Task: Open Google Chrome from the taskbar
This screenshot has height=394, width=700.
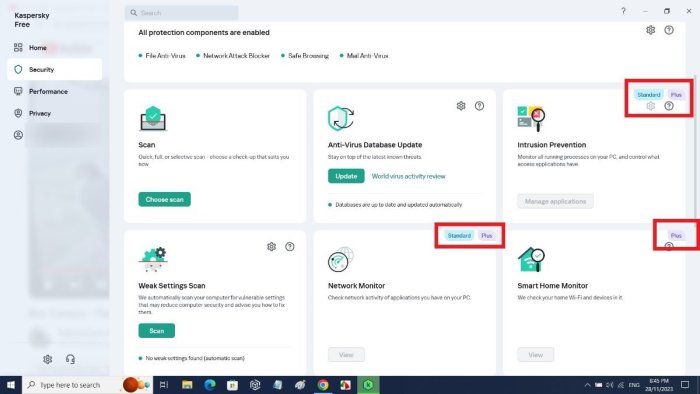Action: [323, 385]
